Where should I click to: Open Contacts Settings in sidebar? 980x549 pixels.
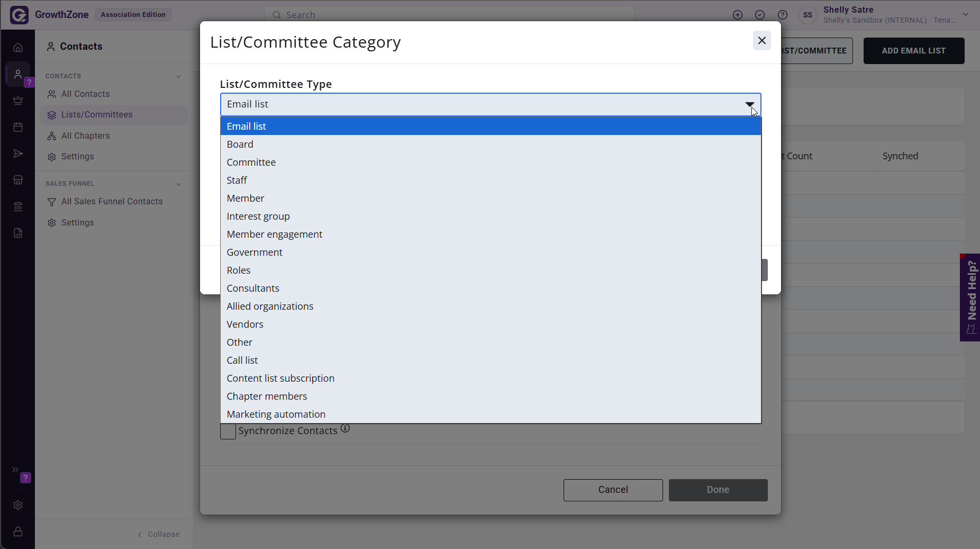click(114, 157)
